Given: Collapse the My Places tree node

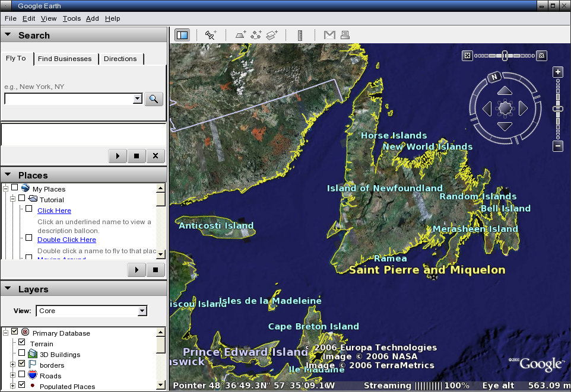Looking at the screenshot, I should (5, 189).
